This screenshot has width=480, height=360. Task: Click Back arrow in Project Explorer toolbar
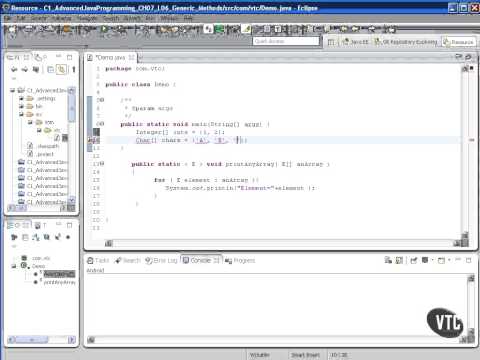click(14, 69)
